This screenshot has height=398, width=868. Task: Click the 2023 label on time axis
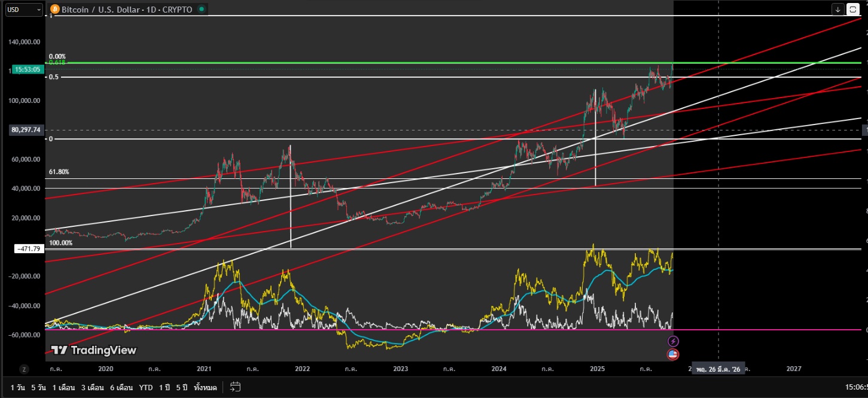point(400,369)
